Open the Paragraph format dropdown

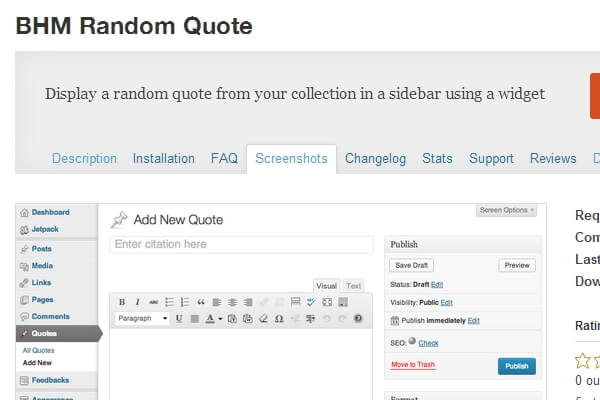142,318
